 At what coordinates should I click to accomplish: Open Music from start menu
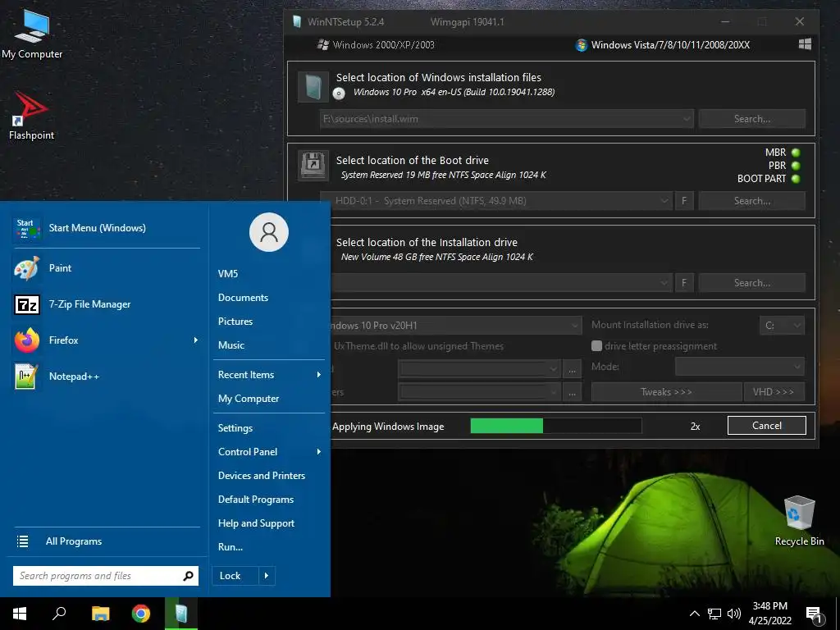point(231,345)
